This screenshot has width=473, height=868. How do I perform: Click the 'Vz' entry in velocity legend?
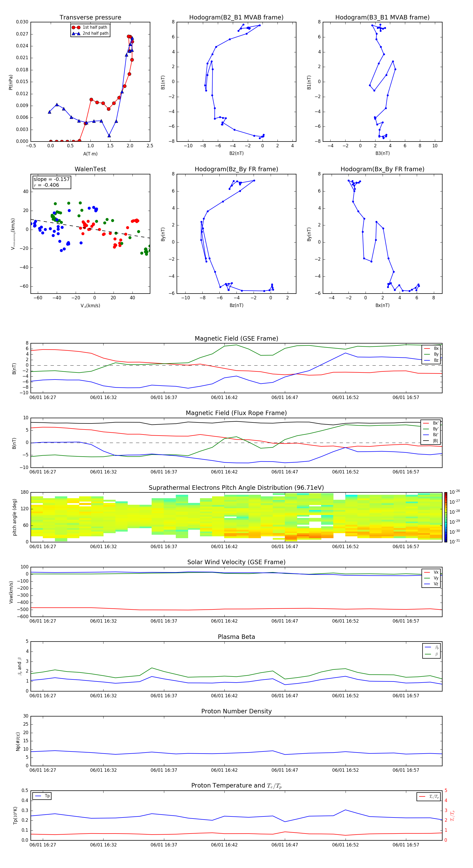click(431, 584)
